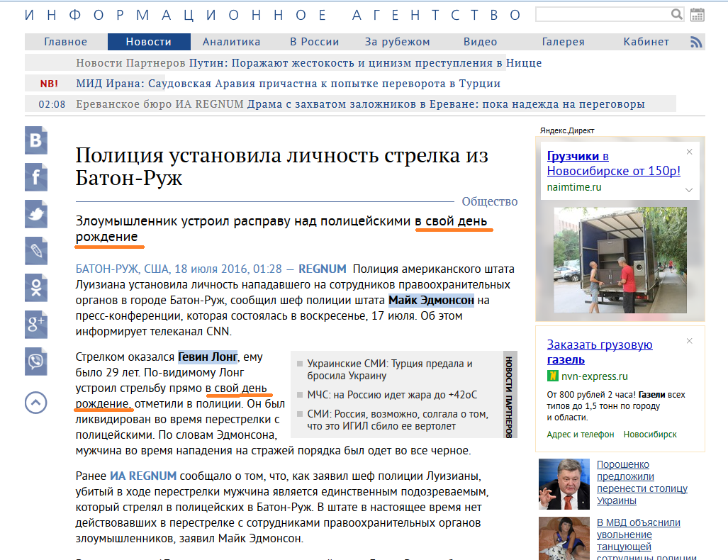Switch to the Аналитика tab
The width and height of the screenshot is (728, 560).
(x=231, y=42)
